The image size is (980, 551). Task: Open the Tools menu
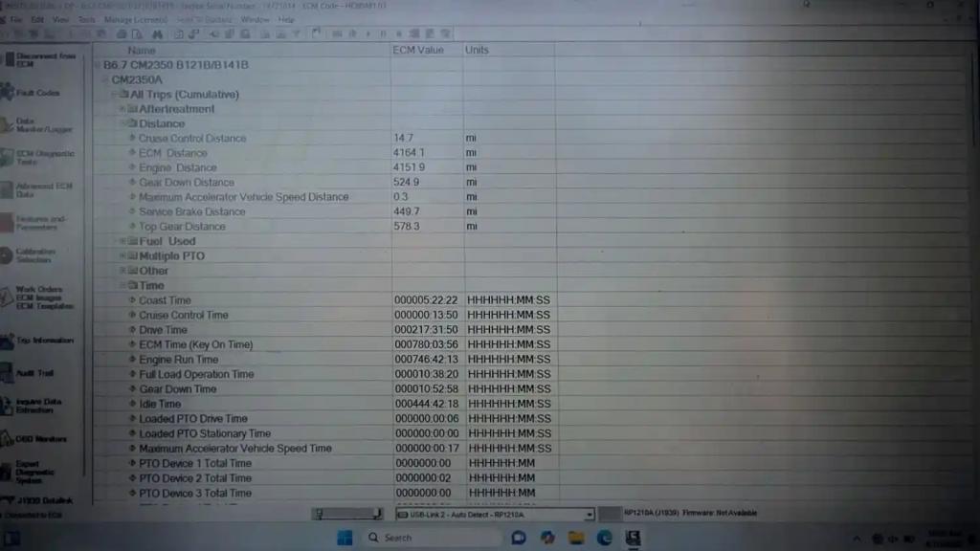coord(86,19)
